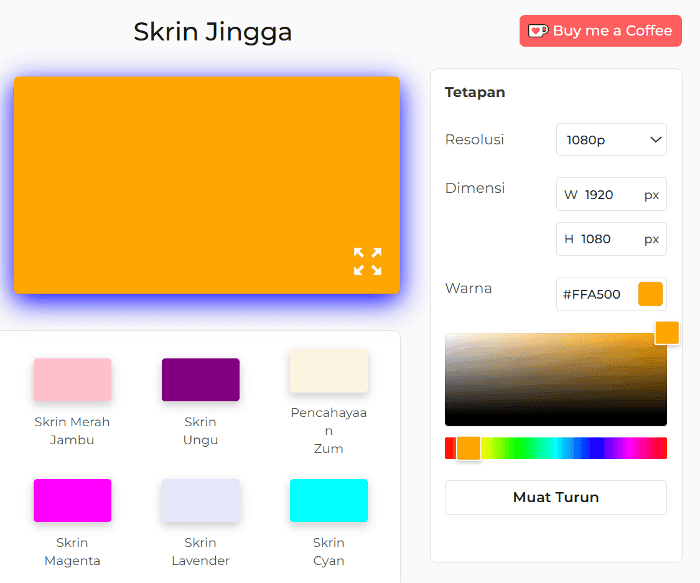Image resolution: width=700 pixels, height=583 pixels.
Task: Select the purple Skrin Ungu thumbnail
Action: [x=200, y=379]
